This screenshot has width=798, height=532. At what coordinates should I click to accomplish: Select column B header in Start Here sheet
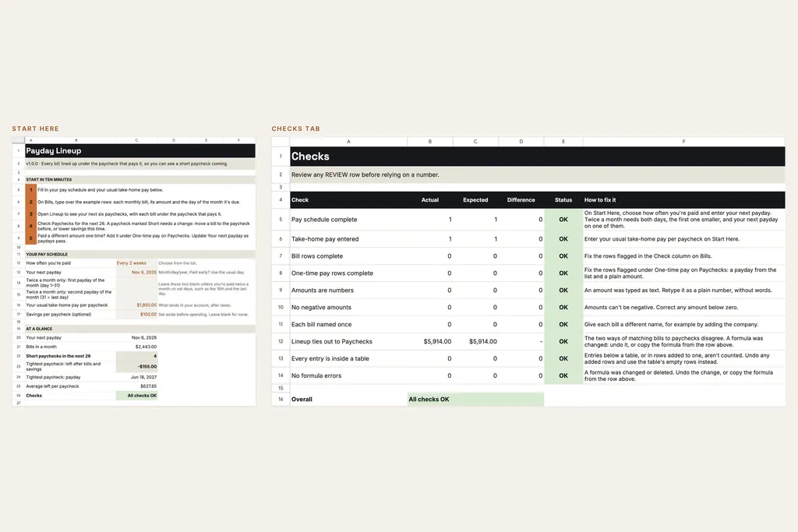[x=76, y=140]
